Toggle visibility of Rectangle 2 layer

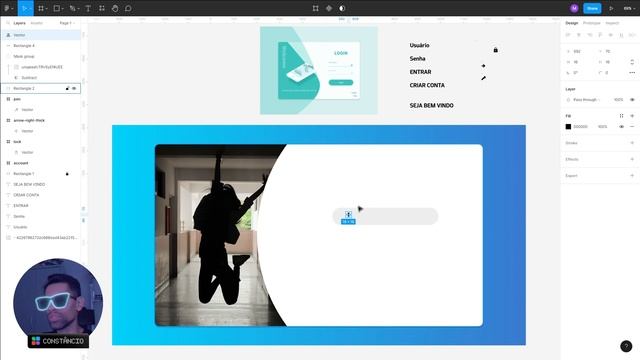coord(74,88)
